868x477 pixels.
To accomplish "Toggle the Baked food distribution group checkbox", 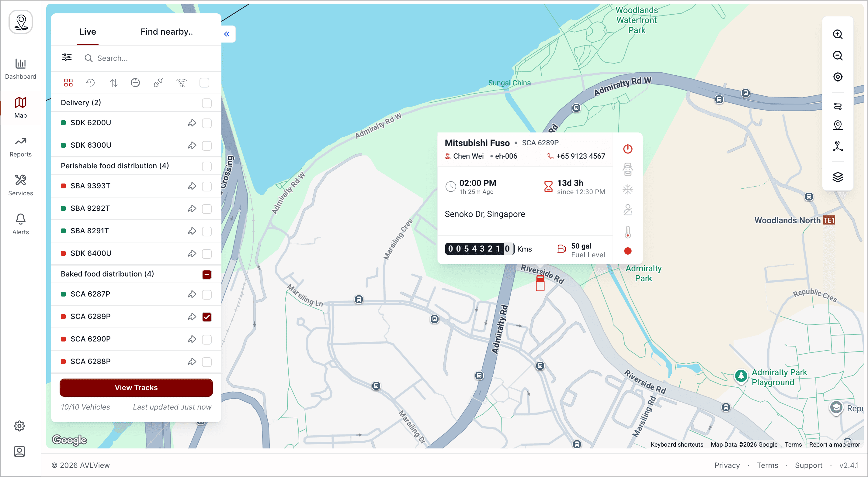I will click(207, 274).
